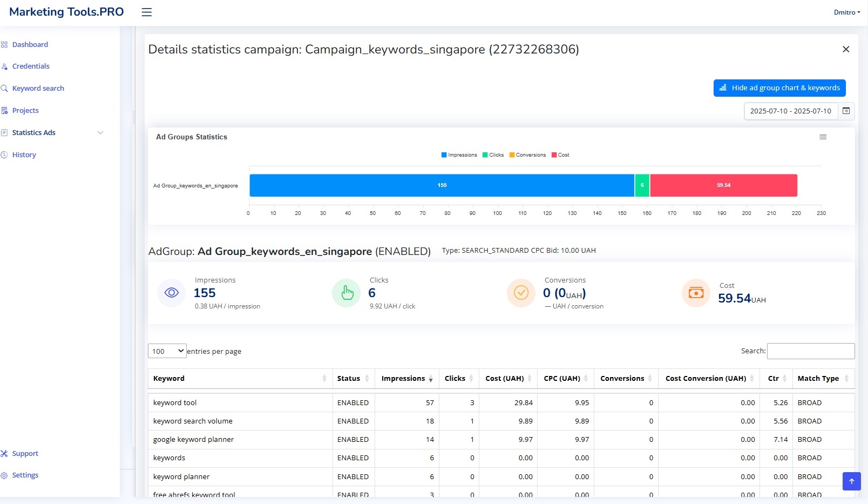The width and height of the screenshot is (868, 504).
Task: Open the Dmitro user dropdown
Action: pos(846,12)
